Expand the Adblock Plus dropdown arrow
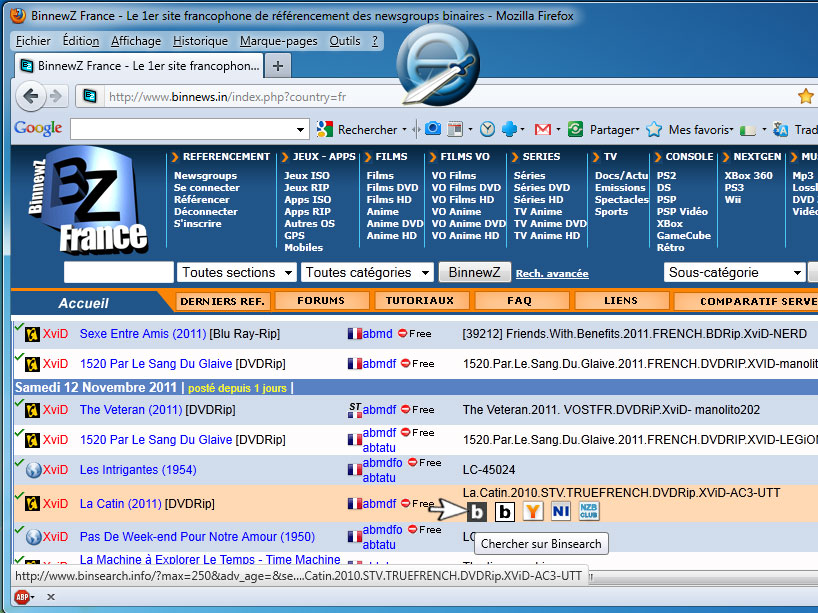The width and height of the screenshot is (818, 613). 33,597
